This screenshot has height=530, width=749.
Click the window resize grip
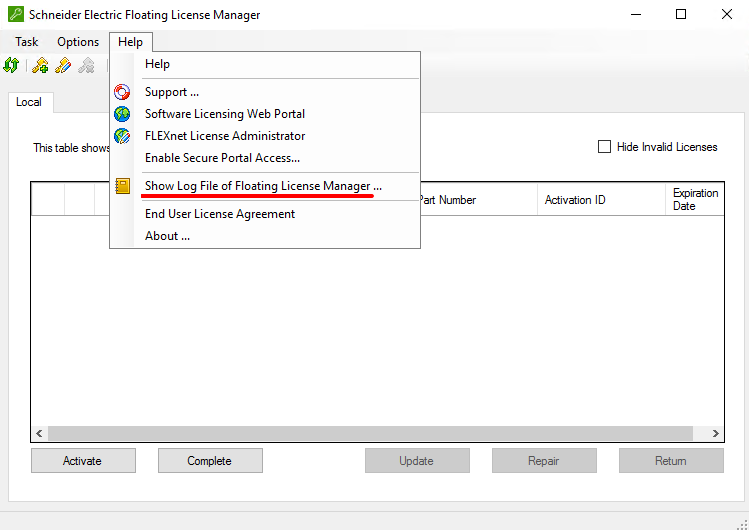click(742, 523)
